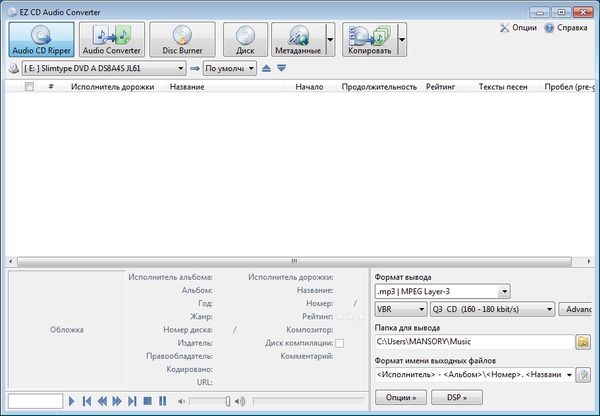Click the Копировать toolbar icon
This screenshot has height=416, width=600.
(x=368, y=39)
